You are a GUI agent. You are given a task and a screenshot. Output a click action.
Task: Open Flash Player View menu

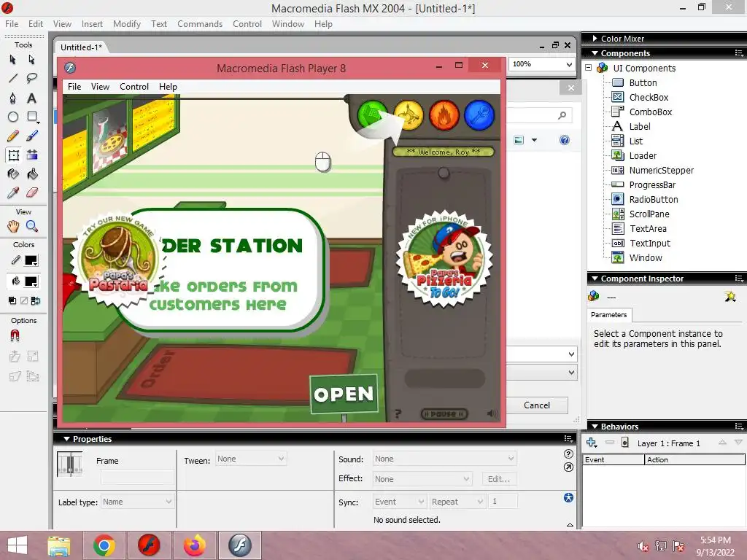[x=100, y=87]
